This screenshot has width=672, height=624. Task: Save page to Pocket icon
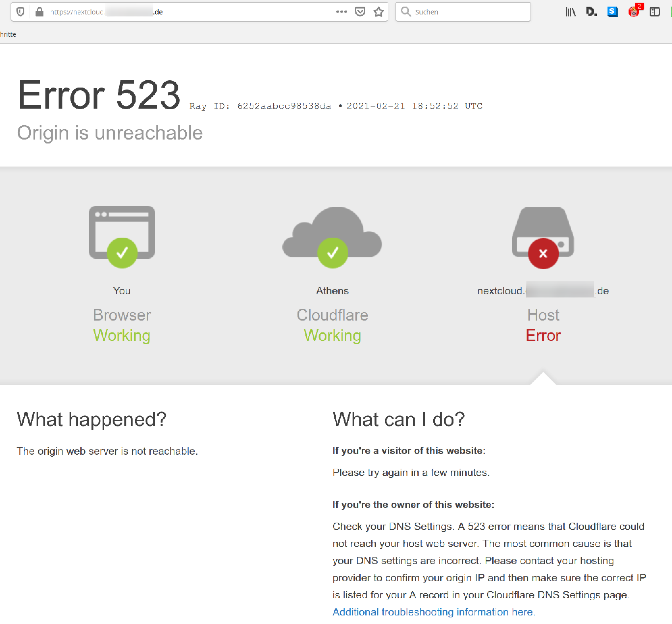(x=360, y=12)
